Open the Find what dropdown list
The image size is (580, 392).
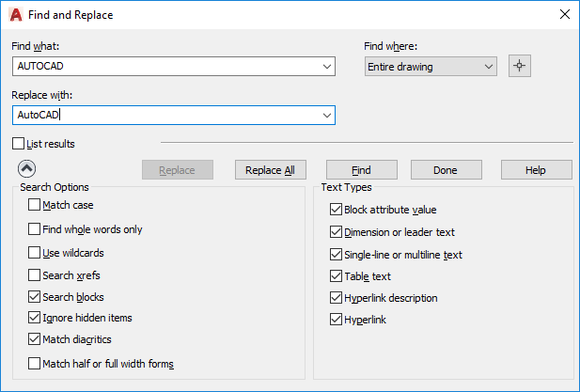click(326, 66)
